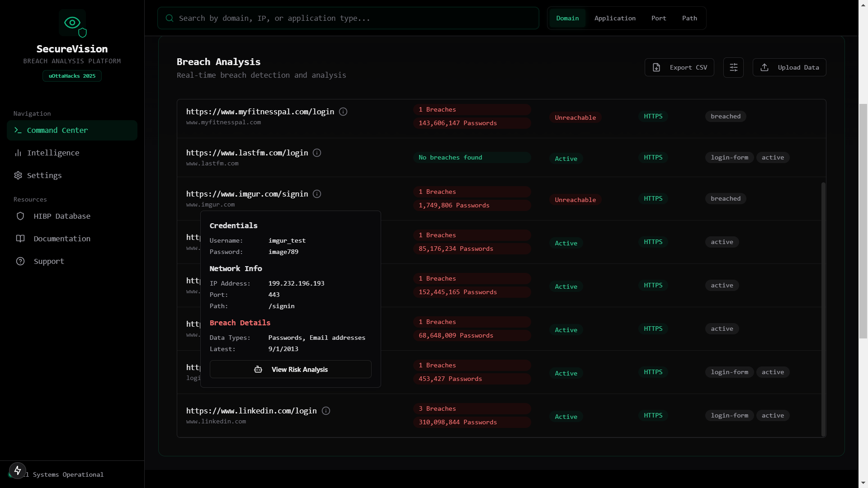The image size is (868, 488).
Task: Click View Risk Analysis button
Action: click(291, 369)
